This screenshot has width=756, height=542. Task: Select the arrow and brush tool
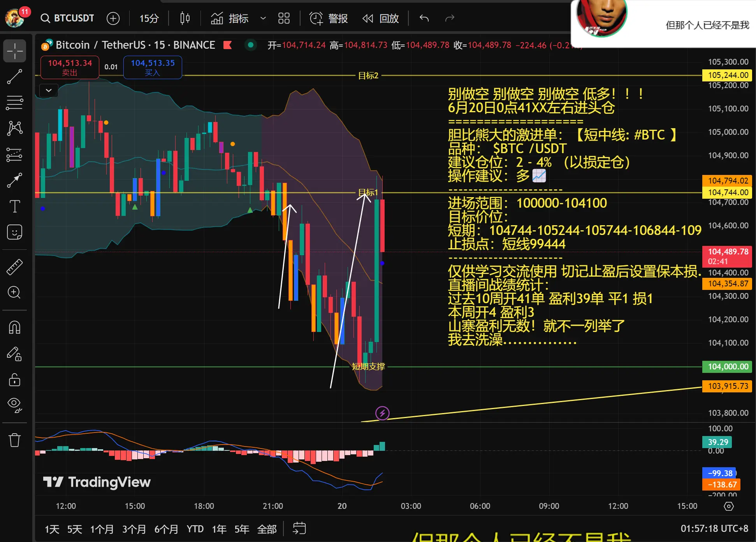[x=15, y=180]
